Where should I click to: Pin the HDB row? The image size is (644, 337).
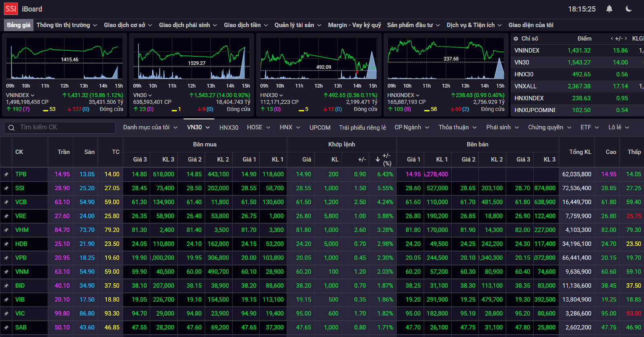6,244
